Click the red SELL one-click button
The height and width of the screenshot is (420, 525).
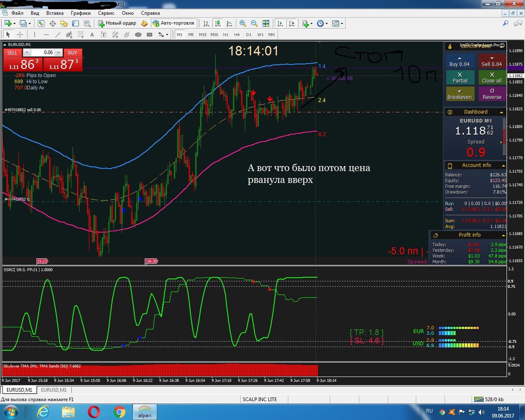point(12,52)
